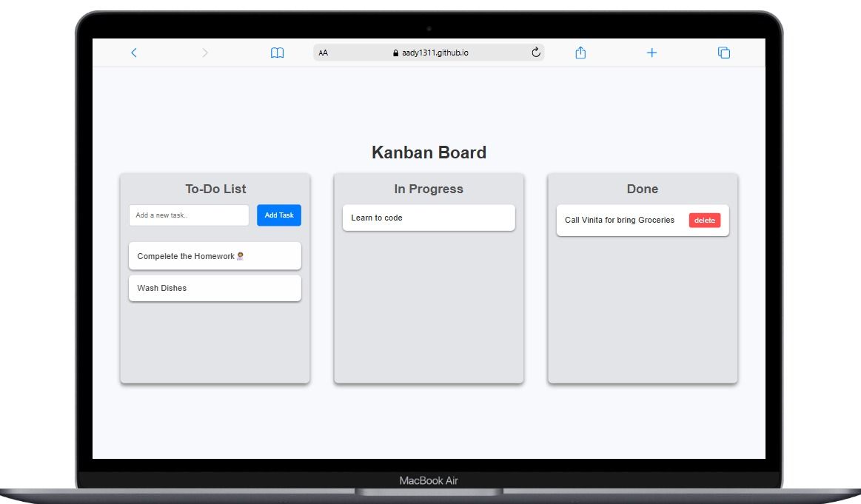Select the Complete the Homework card
Screen dimensions: 861x504
pyautogui.click(x=215, y=255)
